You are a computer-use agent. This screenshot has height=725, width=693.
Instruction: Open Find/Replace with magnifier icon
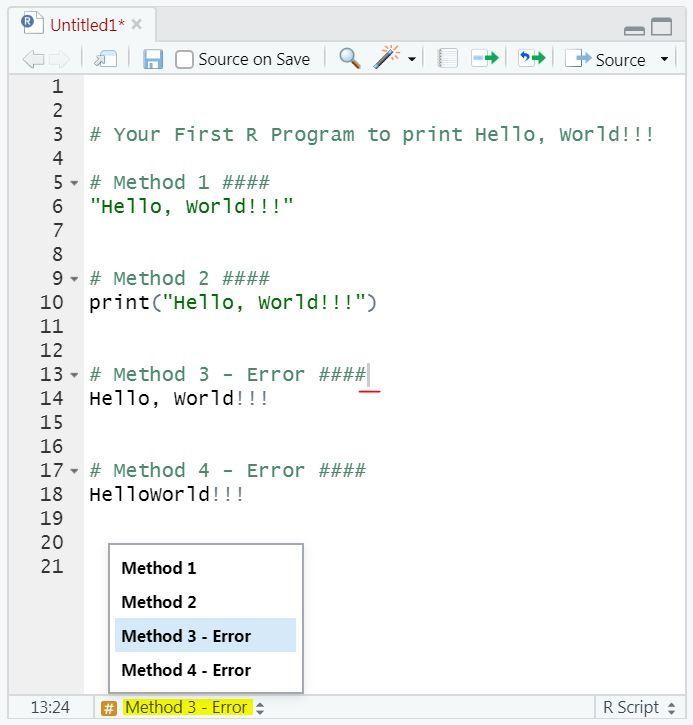point(350,59)
